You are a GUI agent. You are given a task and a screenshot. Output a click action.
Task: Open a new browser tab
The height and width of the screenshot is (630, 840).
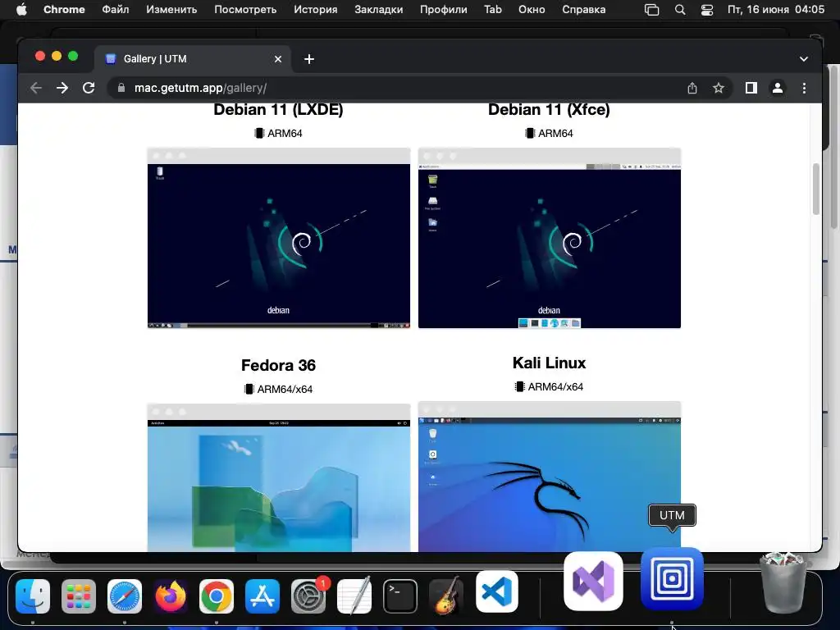(309, 59)
